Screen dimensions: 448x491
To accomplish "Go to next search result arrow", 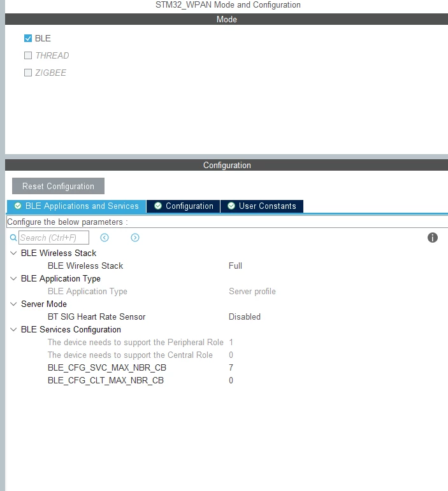I will (x=135, y=238).
